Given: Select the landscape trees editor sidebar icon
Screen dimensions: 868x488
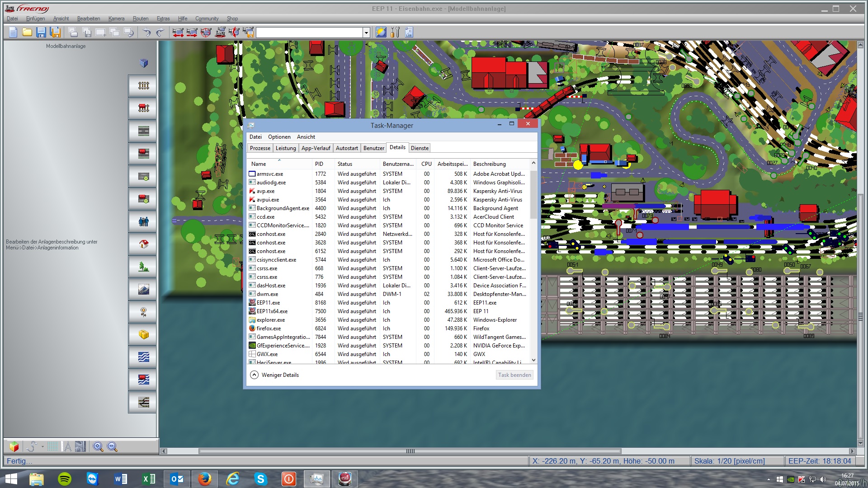Looking at the screenshot, I should coord(143,267).
